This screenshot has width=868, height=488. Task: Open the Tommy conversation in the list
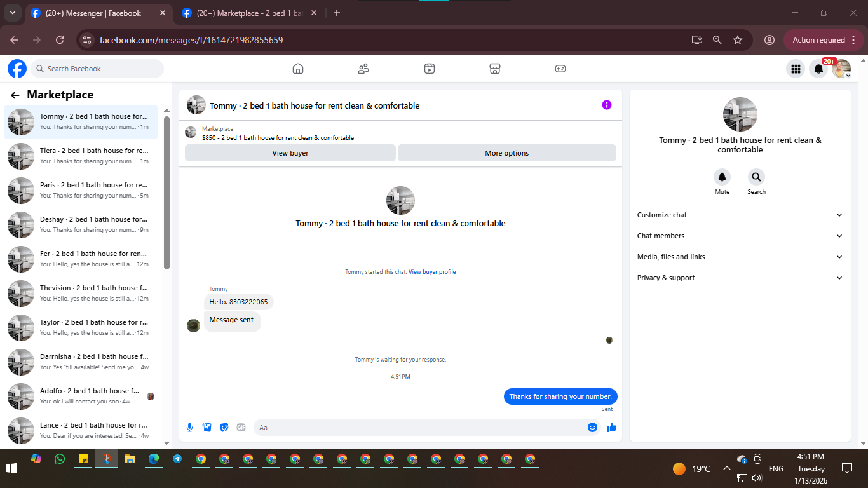81,121
